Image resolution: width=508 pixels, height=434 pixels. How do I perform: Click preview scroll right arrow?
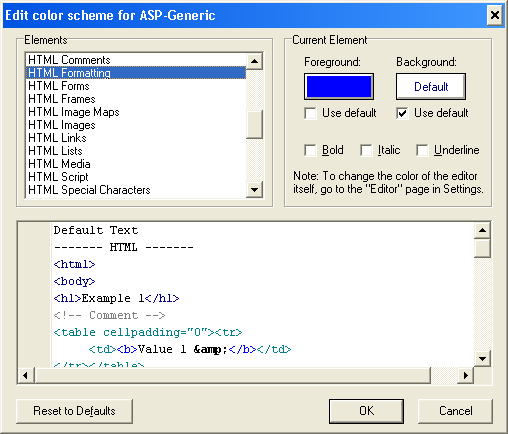[x=466, y=375]
